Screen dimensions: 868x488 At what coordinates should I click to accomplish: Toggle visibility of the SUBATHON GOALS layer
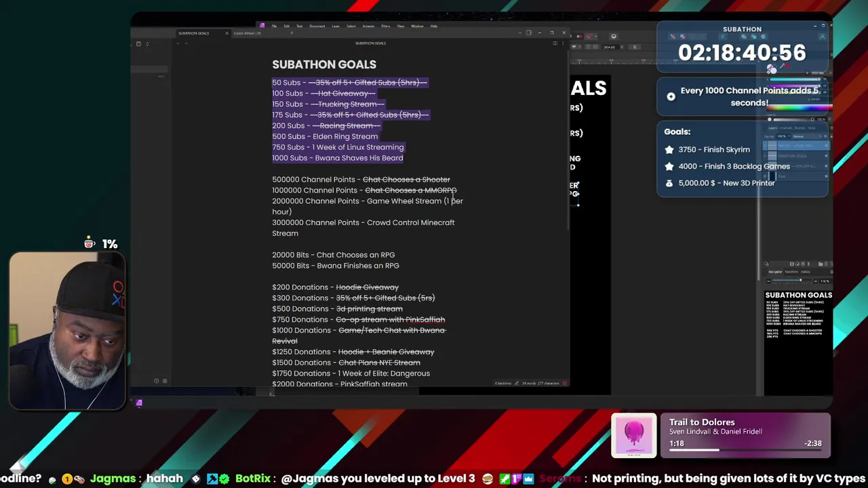click(x=826, y=156)
